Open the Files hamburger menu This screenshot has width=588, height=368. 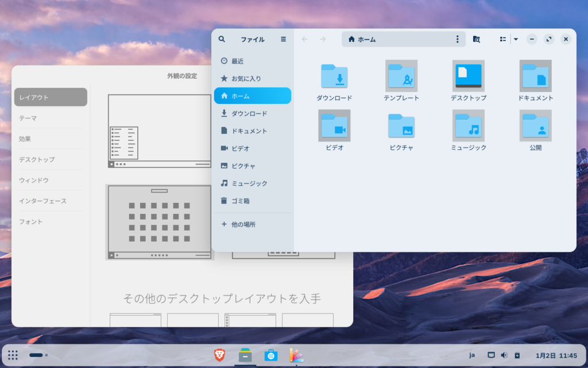point(283,39)
